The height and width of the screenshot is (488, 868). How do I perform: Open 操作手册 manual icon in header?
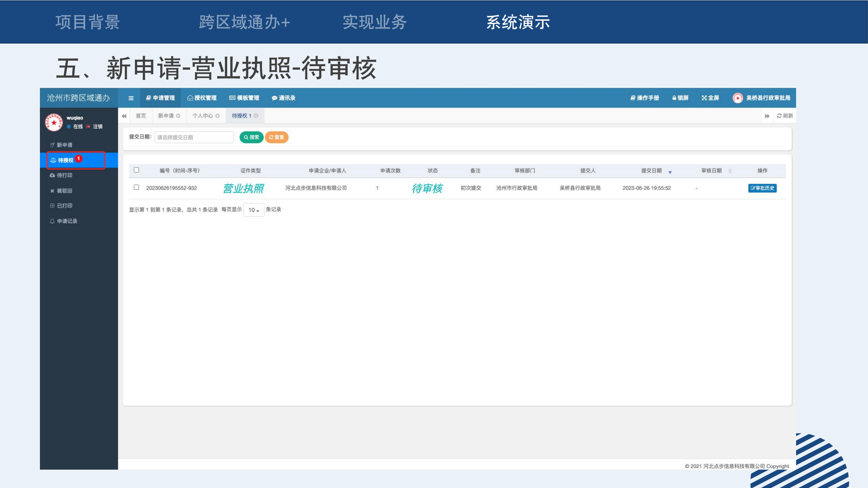click(x=633, y=98)
